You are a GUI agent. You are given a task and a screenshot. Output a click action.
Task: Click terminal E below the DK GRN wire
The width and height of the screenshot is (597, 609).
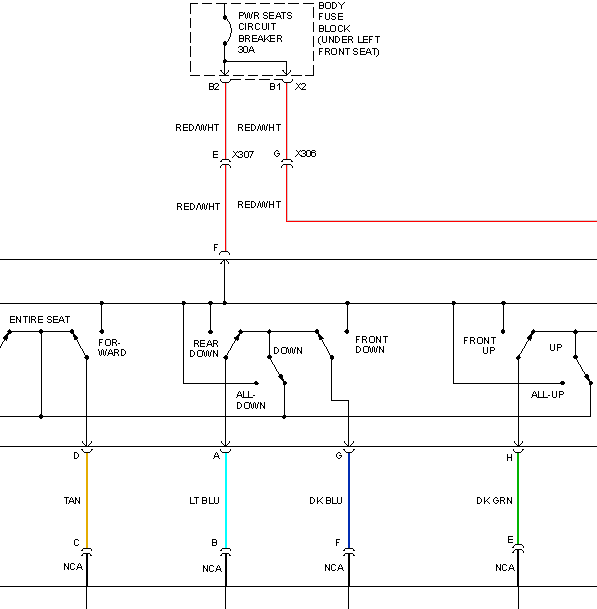(x=510, y=540)
